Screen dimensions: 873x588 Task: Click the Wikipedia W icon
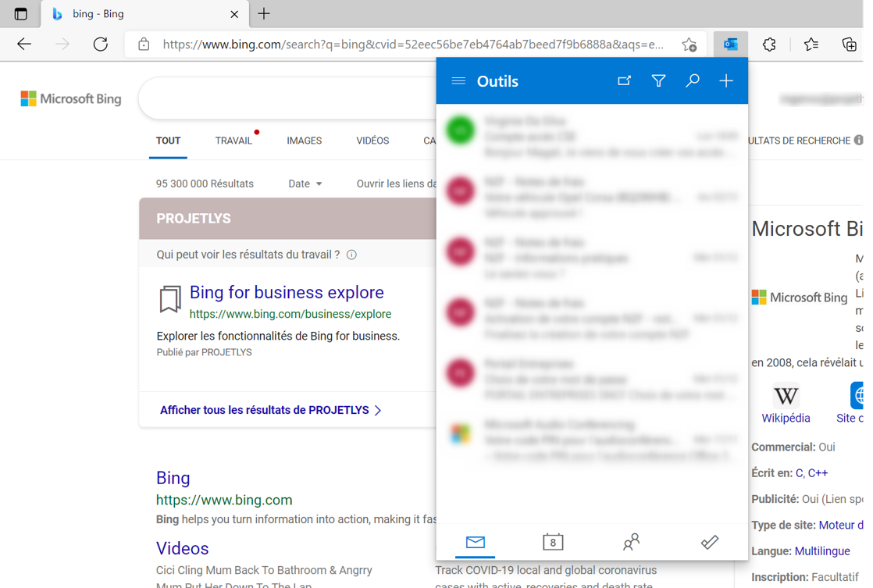pos(786,396)
